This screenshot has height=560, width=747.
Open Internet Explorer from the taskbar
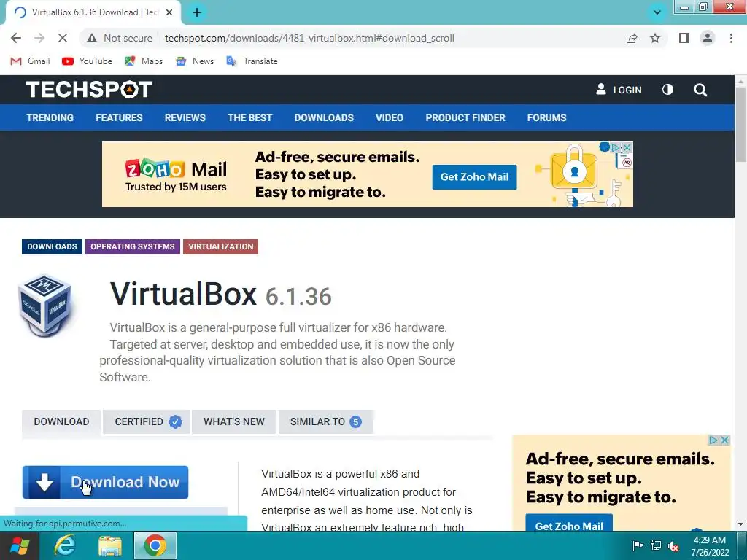click(x=64, y=545)
